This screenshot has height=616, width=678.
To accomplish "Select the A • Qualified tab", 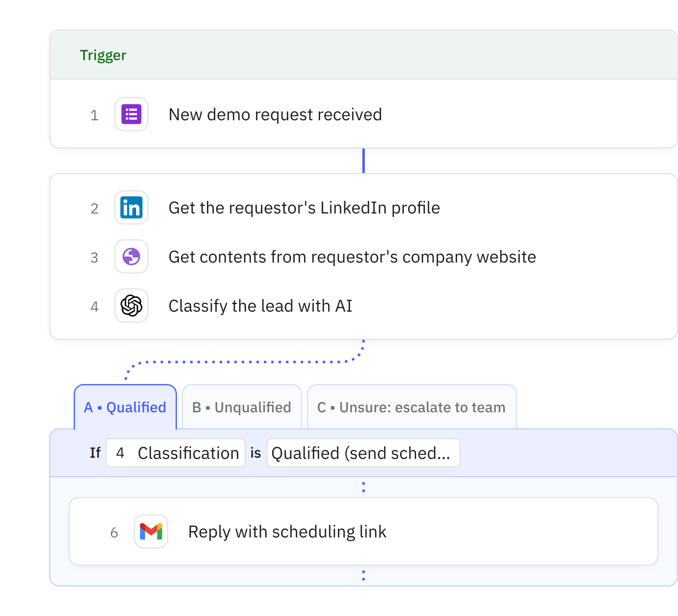I will pyautogui.click(x=125, y=407).
